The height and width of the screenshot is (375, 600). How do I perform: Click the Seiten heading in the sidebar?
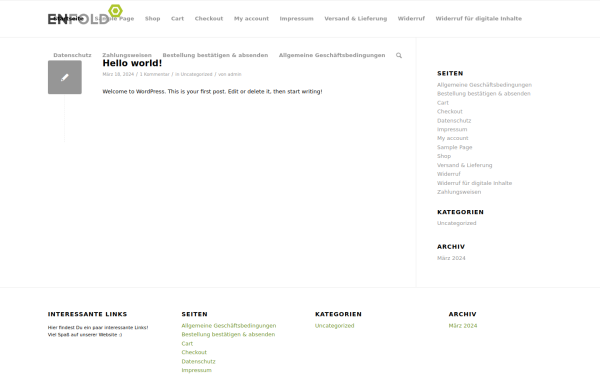450,73
